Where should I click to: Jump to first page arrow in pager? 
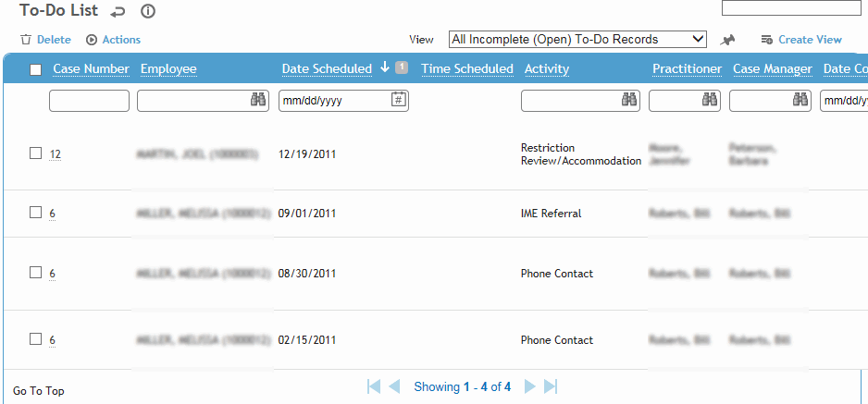click(x=374, y=386)
